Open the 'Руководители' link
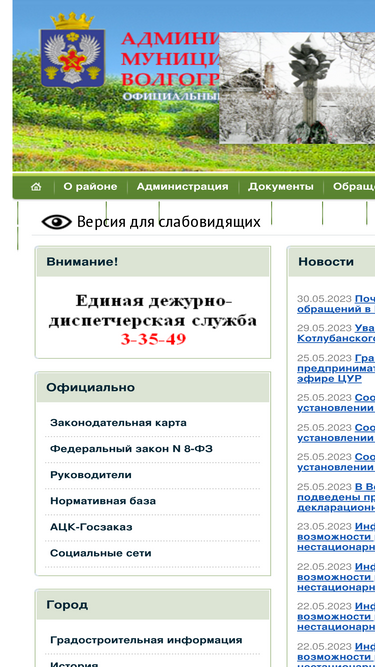The image size is (375, 667). coord(91,475)
